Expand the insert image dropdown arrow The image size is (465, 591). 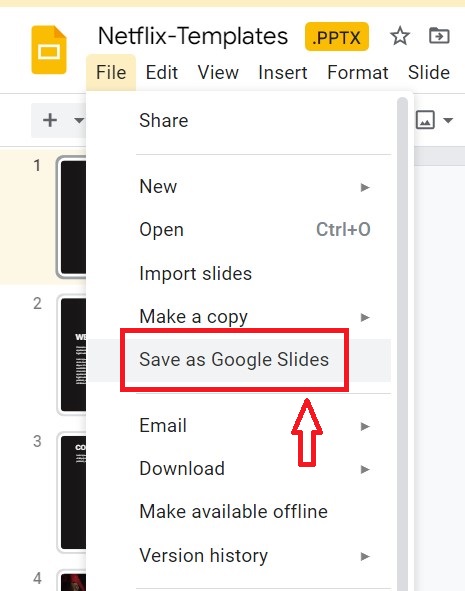coord(448,121)
